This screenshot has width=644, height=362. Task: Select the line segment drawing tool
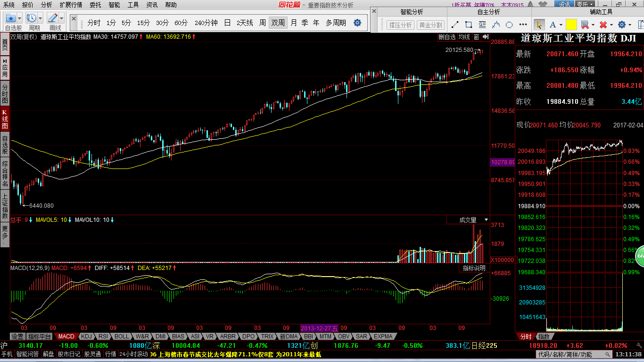point(455,25)
